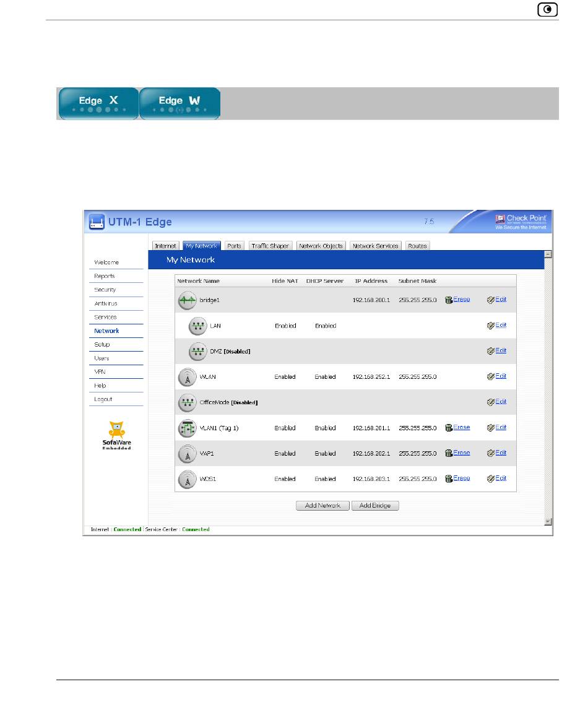Viewport: 588px width, 728px height.
Task: Click the VAP1 antenna icon
Action: point(188,454)
